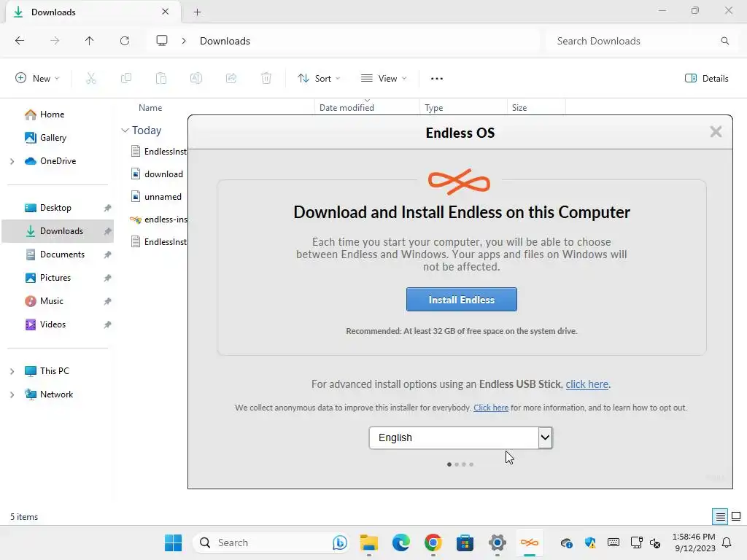
Task: Click the Copy icon in toolbar
Action: pyautogui.click(x=125, y=79)
